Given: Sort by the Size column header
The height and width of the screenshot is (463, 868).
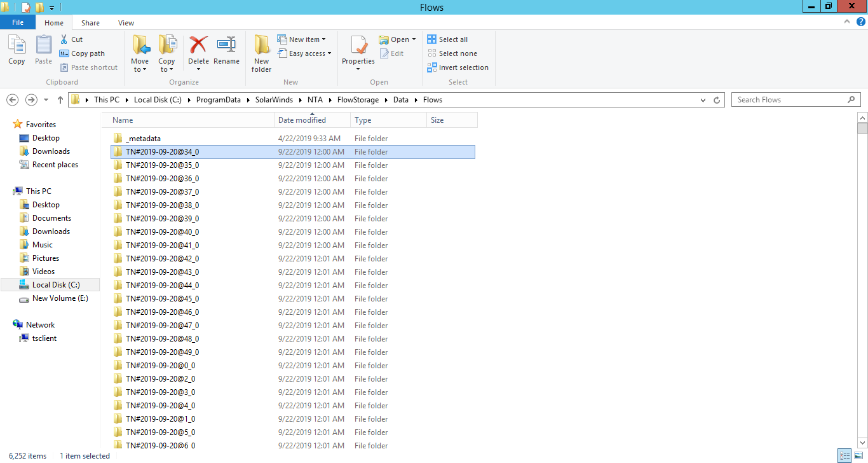Looking at the screenshot, I should [x=452, y=120].
